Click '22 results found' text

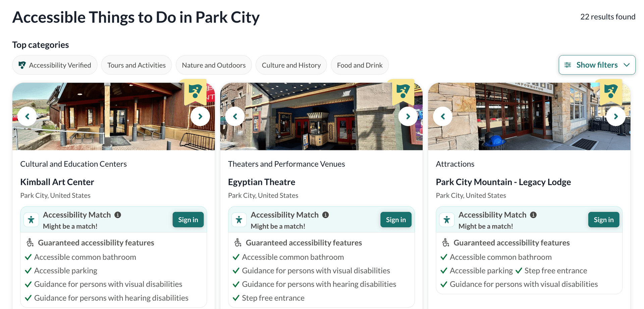608,17
